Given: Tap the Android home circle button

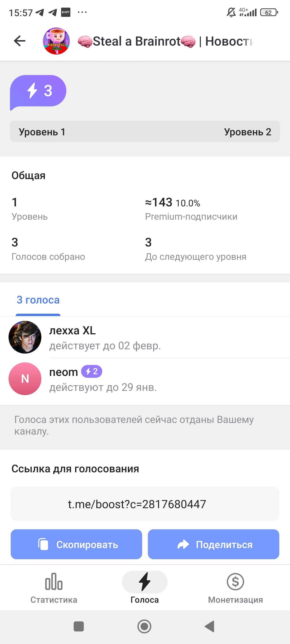Looking at the screenshot, I should tap(145, 626).
